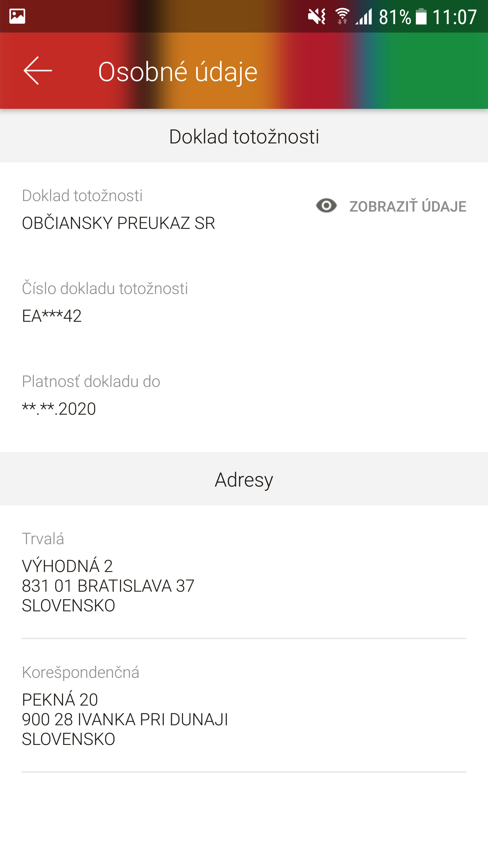Click the eye icon to reveal data
Image resolution: width=488 pixels, height=868 pixels.
[x=326, y=206]
